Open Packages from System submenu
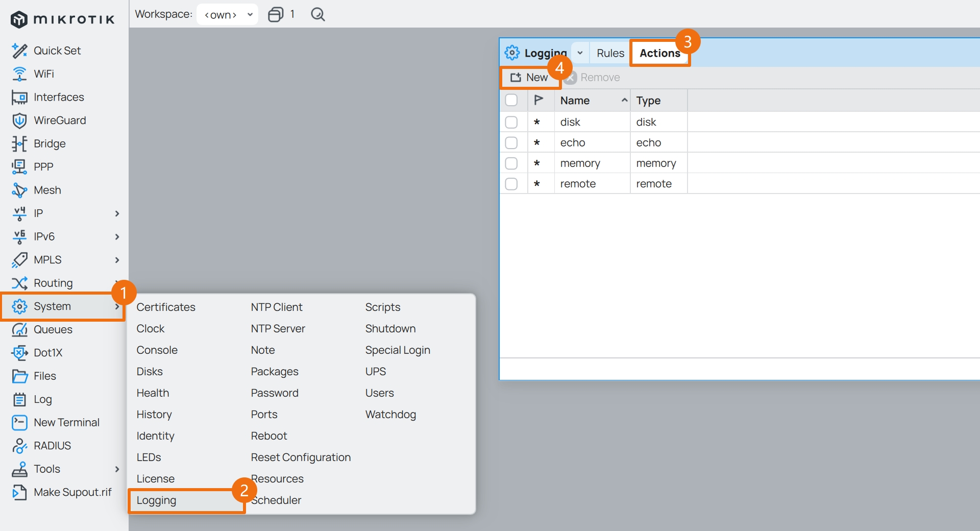This screenshot has height=531, width=980. coord(275,372)
